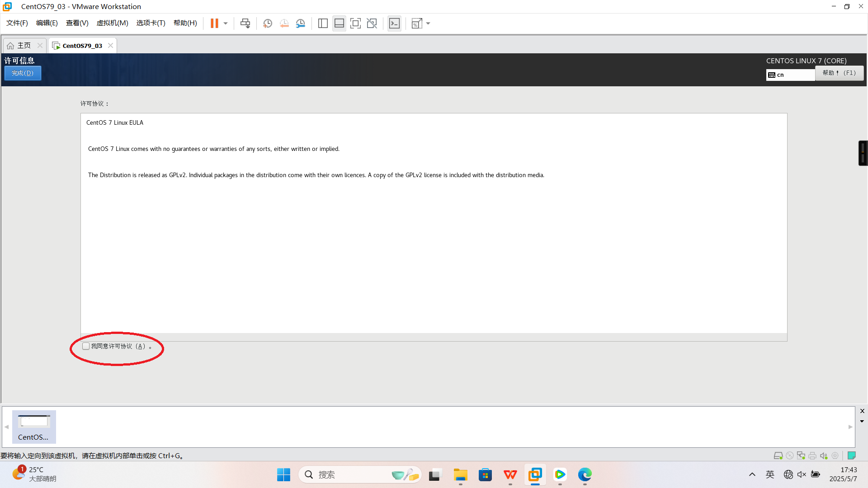Close the thumbnail bar with its X
This screenshot has width=868, height=488.
(862, 411)
